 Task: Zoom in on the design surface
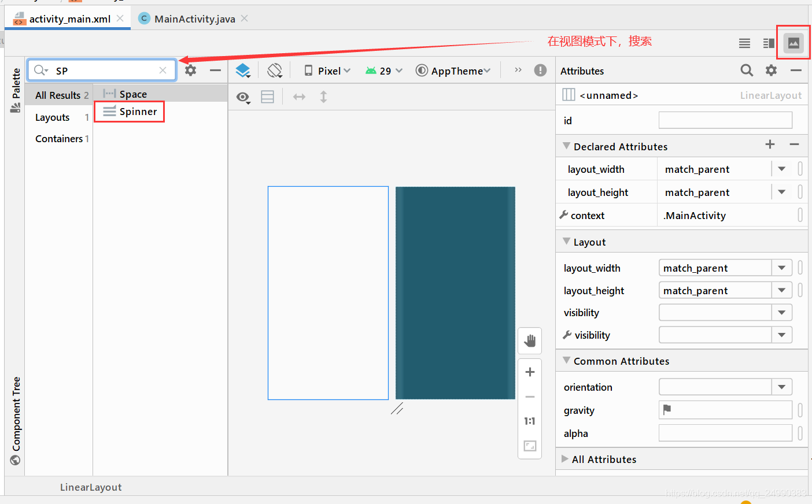(x=530, y=372)
